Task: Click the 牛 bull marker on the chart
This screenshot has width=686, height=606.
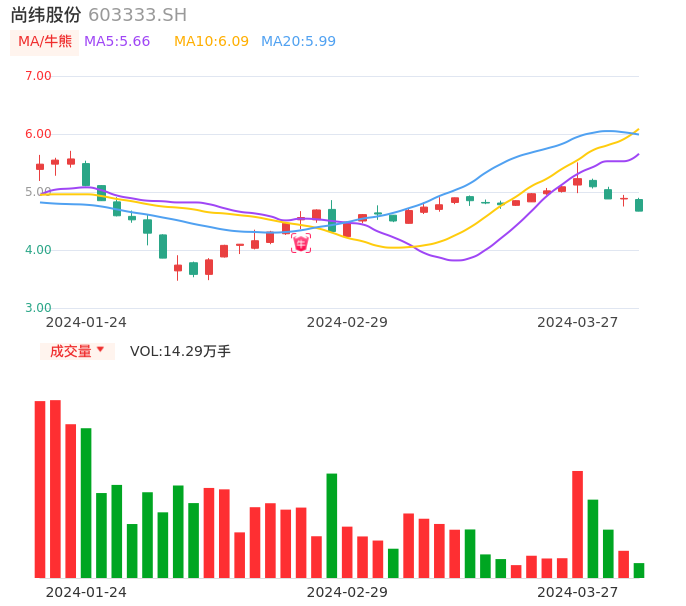Action: point(301,243)
